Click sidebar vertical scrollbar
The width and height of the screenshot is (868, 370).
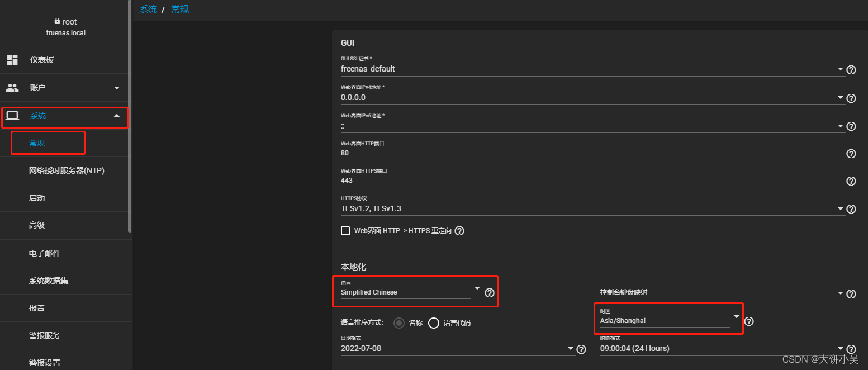130,116
